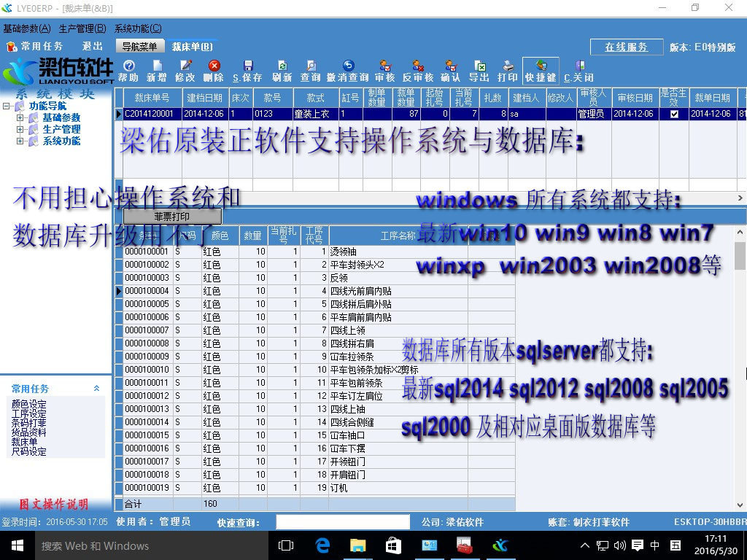This screenshot has width=747, height=560.
Task: Open 颜色设定 in common tasks
Action: [29, 405]
